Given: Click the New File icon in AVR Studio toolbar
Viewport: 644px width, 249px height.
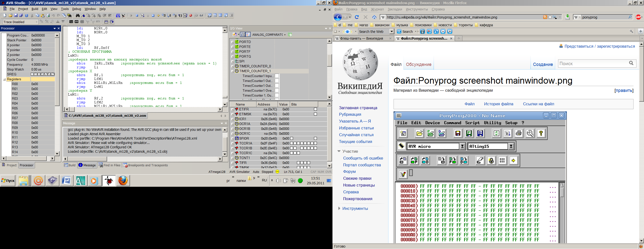Looking at the screenshot, I should (4, 16).
